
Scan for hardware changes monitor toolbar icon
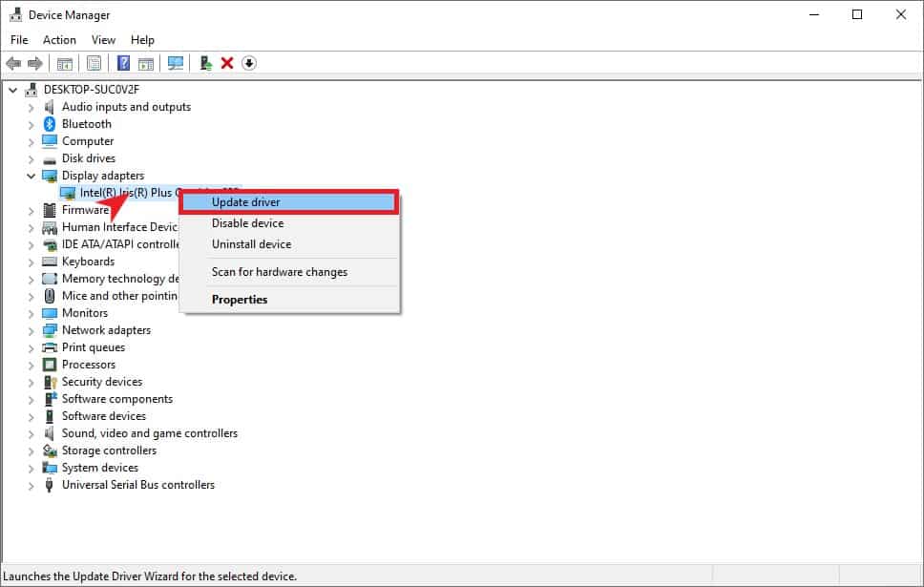pos(176,63)
